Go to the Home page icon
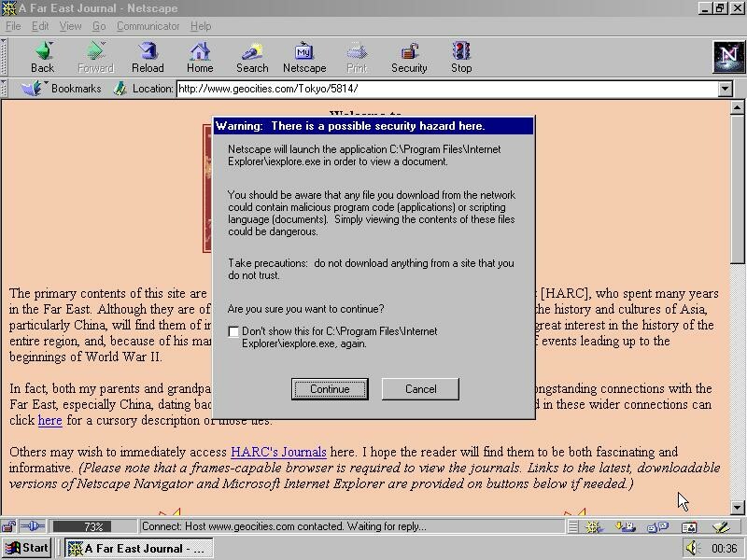The height and width of the screenshot is (560, 747). (x=200, y=57)
